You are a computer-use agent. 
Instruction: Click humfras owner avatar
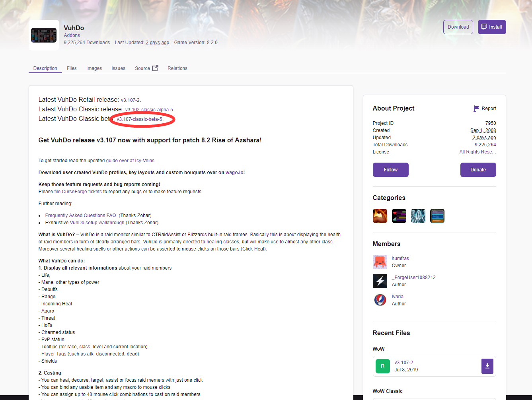coord(380,262)
